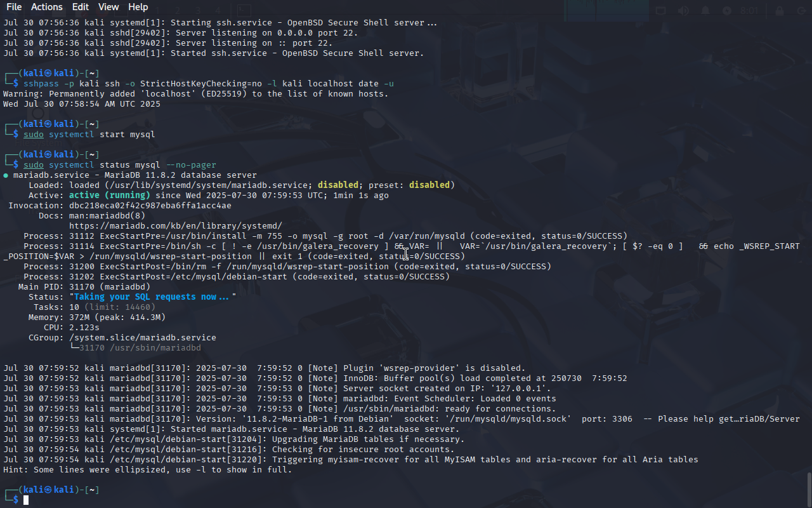Click the invocation ID 'dbc218eca02f42c987eba6ffa1acc4ae'
812x508 pixels.
[150, 206]
